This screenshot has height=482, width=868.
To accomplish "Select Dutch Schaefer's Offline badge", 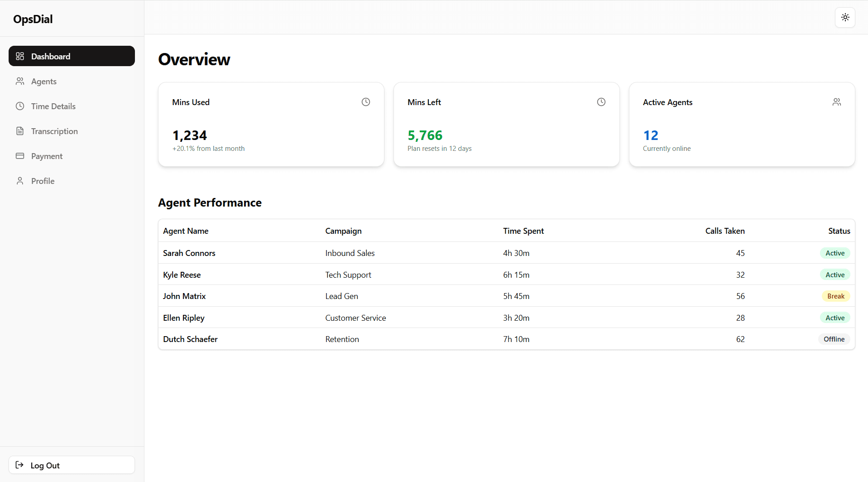I will pyautogui.click(x=834, y=339).
